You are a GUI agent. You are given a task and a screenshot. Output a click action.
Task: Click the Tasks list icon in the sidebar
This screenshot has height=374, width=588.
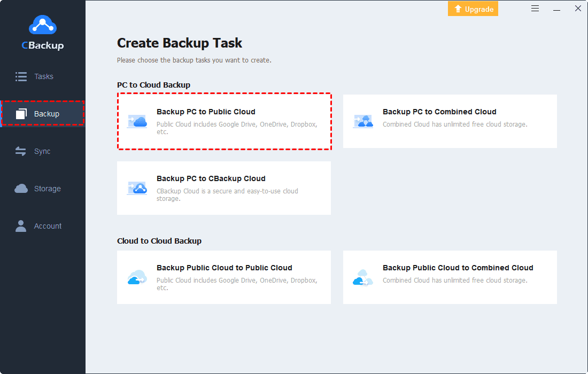(21, 76)
